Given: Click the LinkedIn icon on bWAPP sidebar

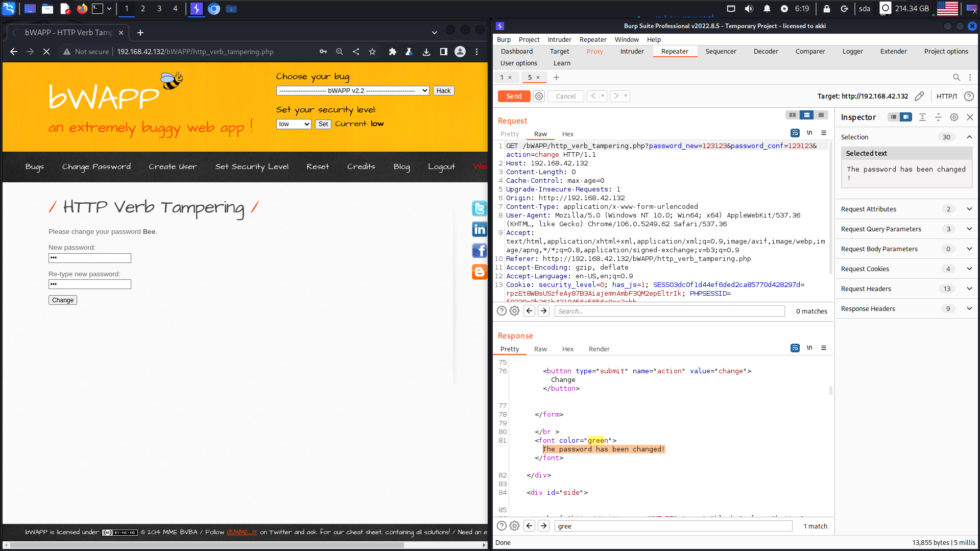Looking at the screenshot, I should tap(479, 229).
